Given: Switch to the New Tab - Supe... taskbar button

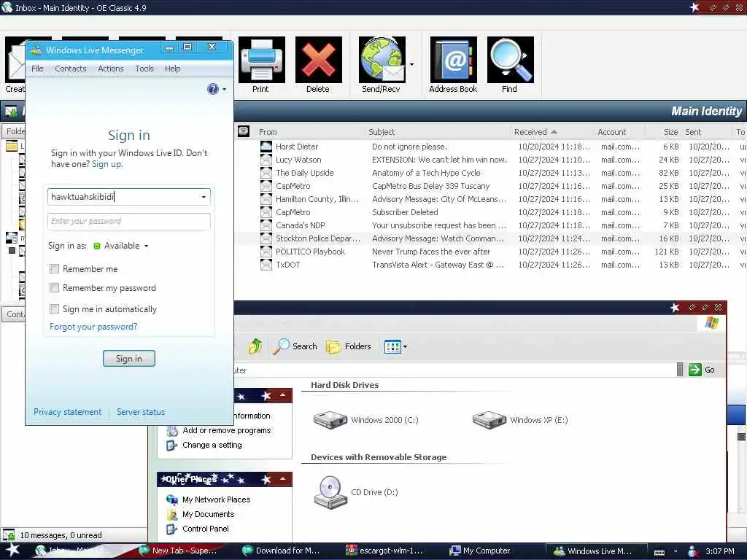Looking at the screenshot, I should tap(179, 551).
